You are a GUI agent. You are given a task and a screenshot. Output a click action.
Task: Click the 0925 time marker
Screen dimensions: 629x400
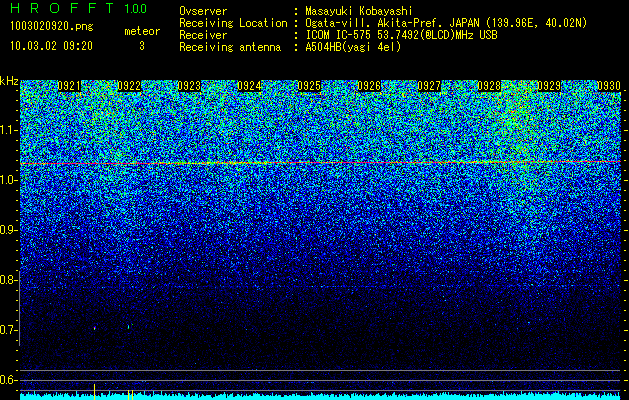(x=309, y=86)
